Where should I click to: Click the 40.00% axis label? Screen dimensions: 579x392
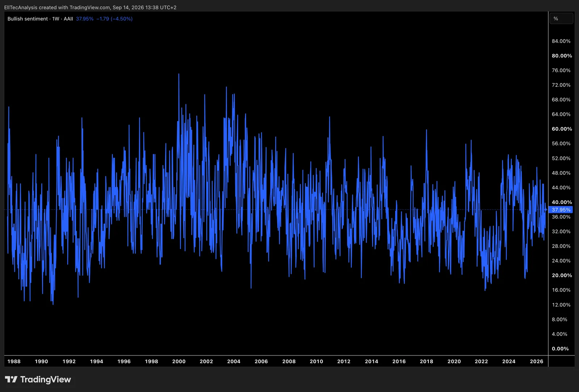coord(562,202)
